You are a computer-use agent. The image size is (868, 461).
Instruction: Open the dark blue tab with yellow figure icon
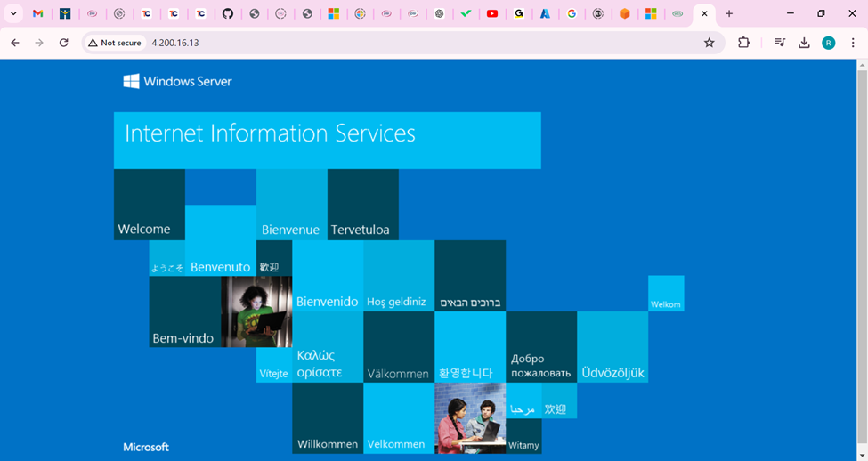click(65, 14)
